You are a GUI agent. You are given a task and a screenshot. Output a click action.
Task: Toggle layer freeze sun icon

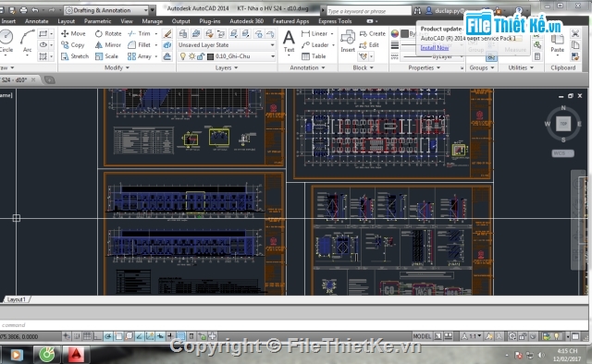coord(192,56)
